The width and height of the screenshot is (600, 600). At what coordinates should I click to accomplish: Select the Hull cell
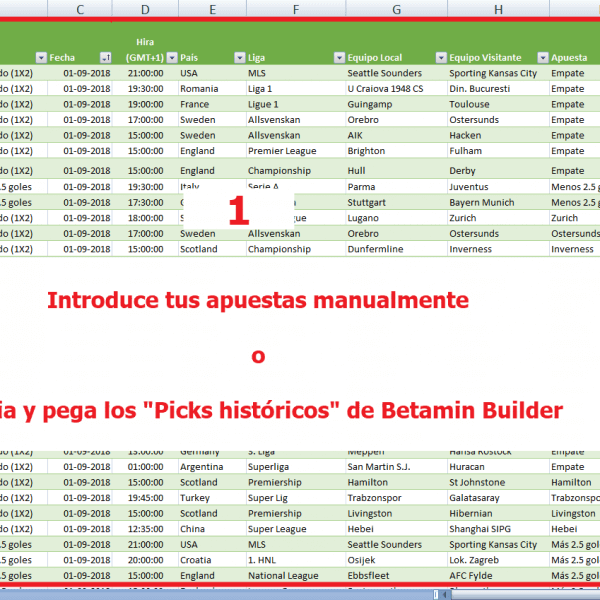(396, 169)
